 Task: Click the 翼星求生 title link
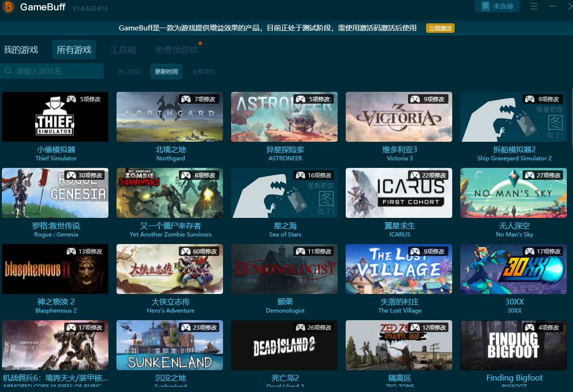pos(399,225)
